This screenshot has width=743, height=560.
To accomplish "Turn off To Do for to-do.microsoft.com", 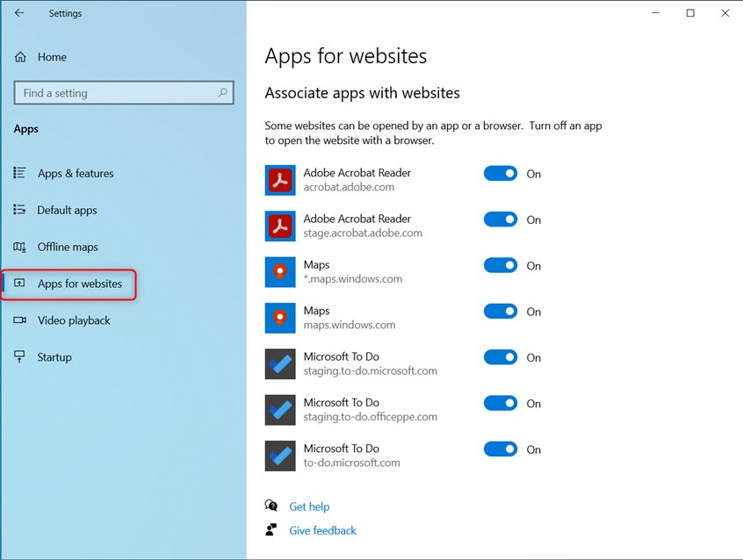I will point(501,449).
